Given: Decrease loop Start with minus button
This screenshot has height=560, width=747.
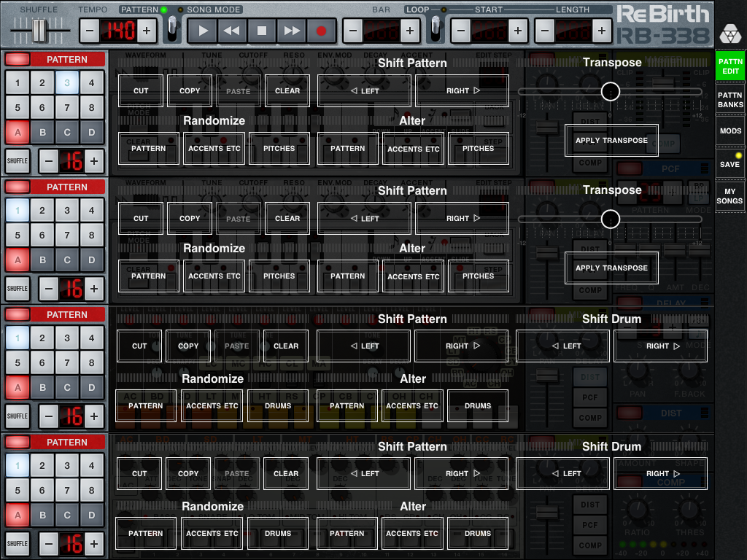Looking at the screenshot, I should coord(461,31).
